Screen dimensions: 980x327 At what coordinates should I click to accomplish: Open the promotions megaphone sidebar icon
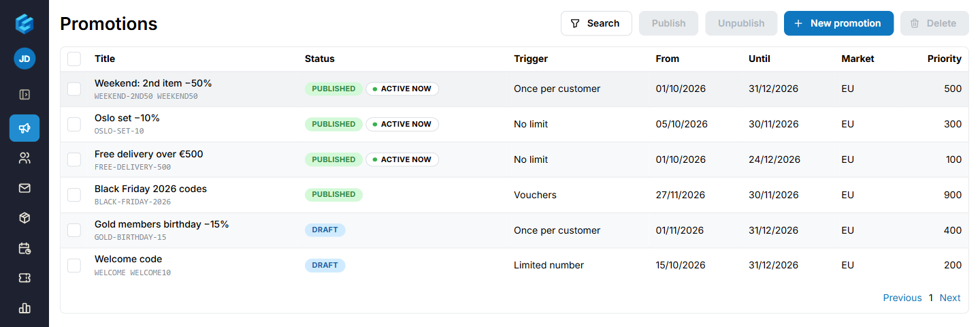24,128
